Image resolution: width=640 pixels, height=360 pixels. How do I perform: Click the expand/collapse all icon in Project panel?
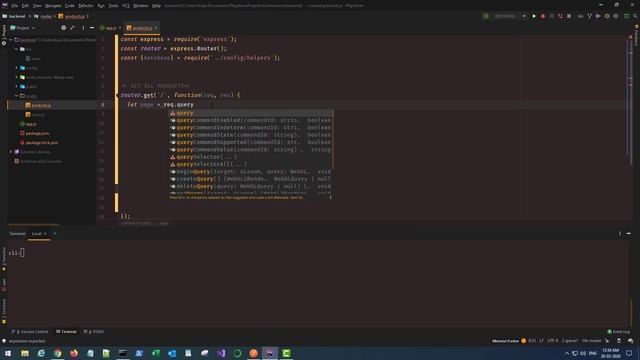pos(72,28)
